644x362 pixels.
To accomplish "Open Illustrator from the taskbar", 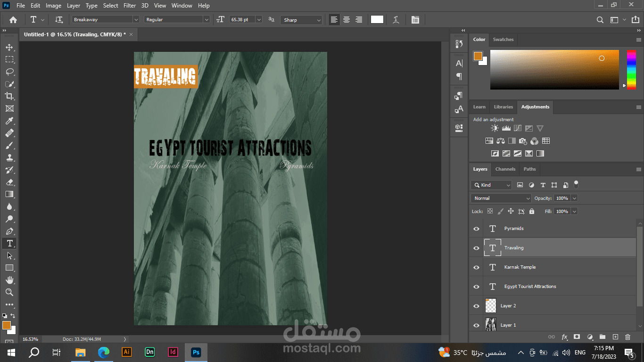I will (126, 352).
